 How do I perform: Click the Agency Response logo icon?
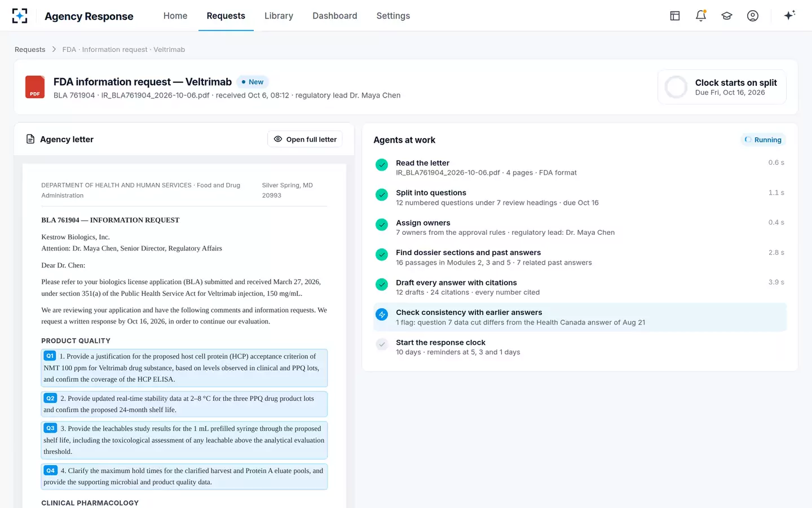pyautogui.click(x=20, y=16)
